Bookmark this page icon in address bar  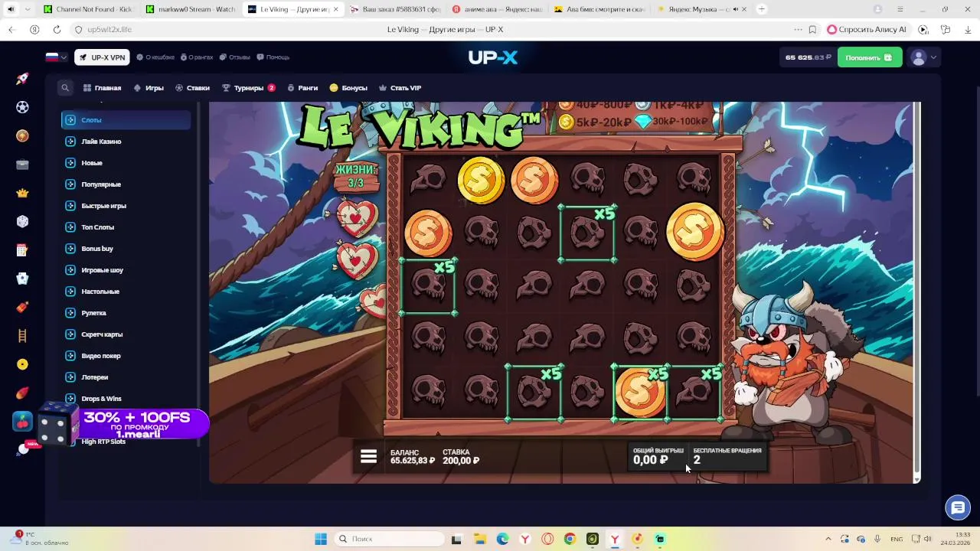click(x=812, y=29)
